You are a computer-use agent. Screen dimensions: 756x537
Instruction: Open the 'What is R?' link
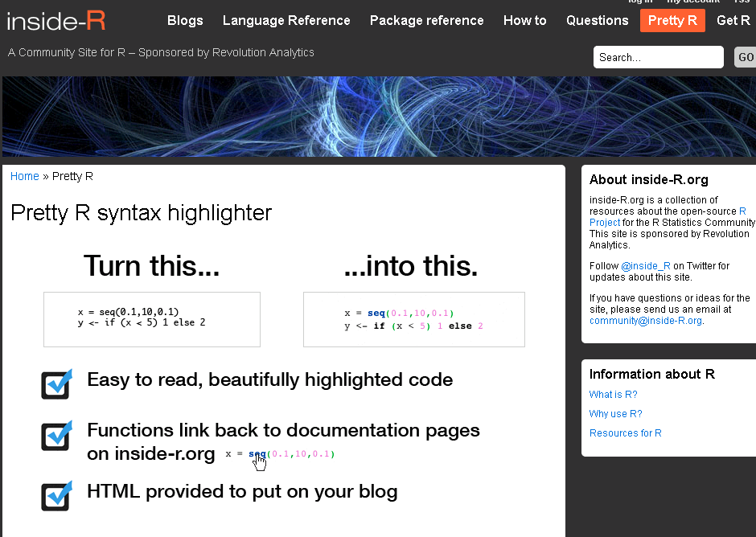(613, 395)
